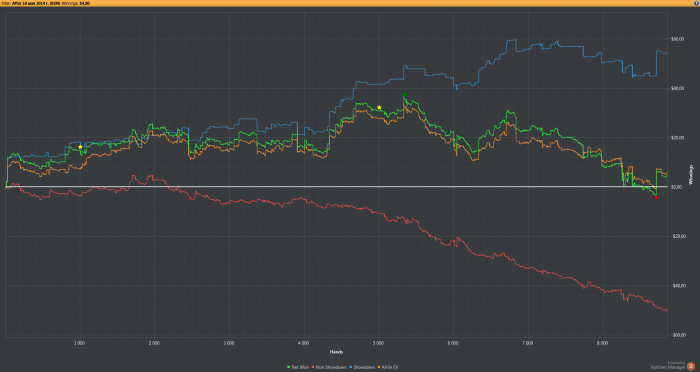
Task: Open the filter icon in the orange bar
Action: [x=696, y=3]
